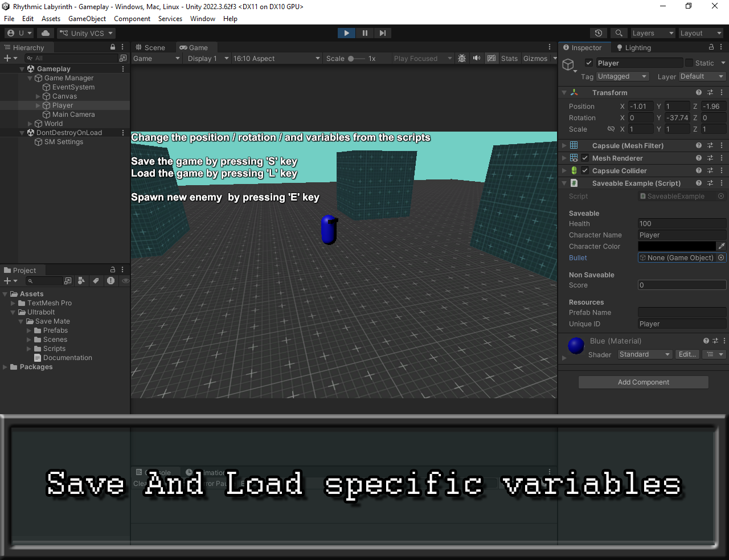Open Transform component help icon
This screenshot has width=729, height=560.
click(x=699, y=92)
